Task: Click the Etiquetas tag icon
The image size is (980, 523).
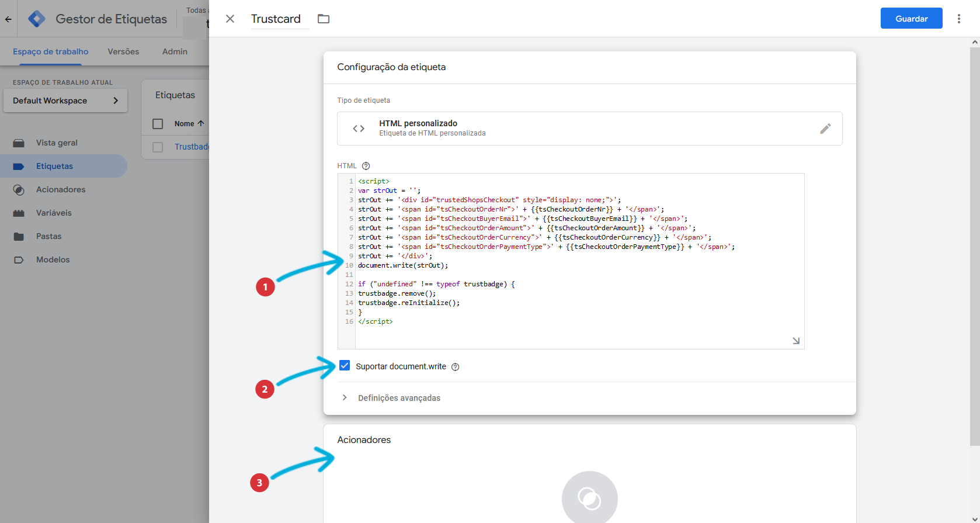Action: [19, 167]
